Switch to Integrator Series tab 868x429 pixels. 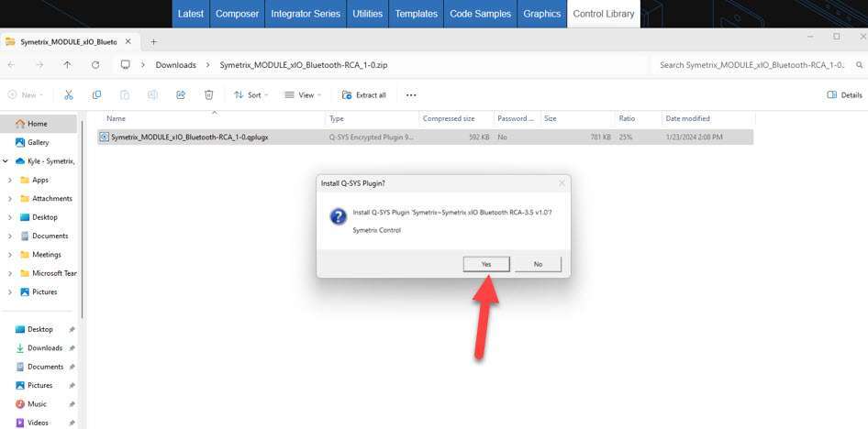coord(306,14)
